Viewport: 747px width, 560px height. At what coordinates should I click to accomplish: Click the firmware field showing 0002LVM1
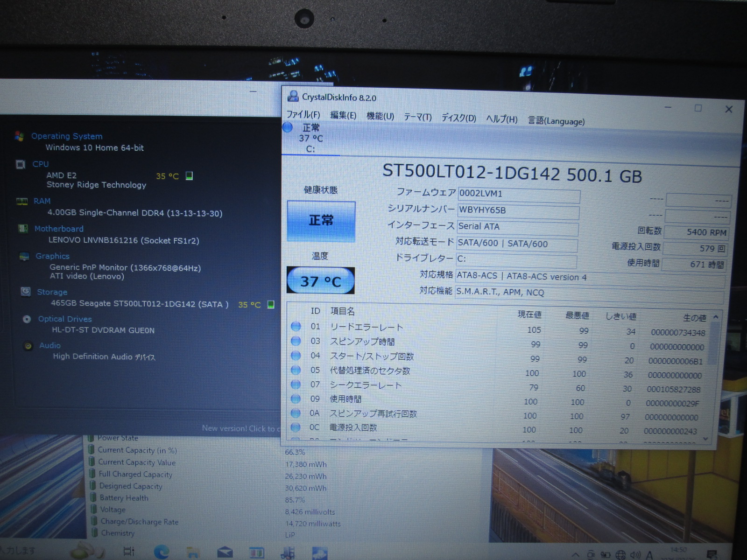pyautogui.click(x=518, y=194)
